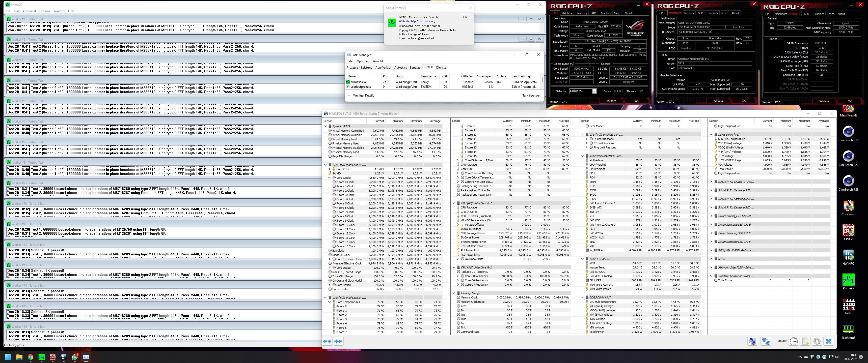This screenshot has width=868, height=363.
Task: Click OK in About Prime95 dialog
Action: pos(465,17)
